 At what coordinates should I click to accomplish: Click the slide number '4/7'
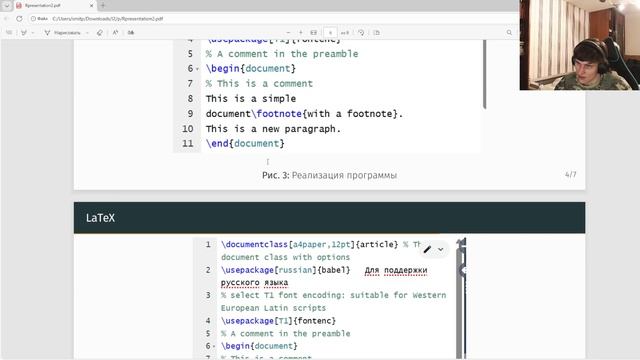click(x=571, y=175)
